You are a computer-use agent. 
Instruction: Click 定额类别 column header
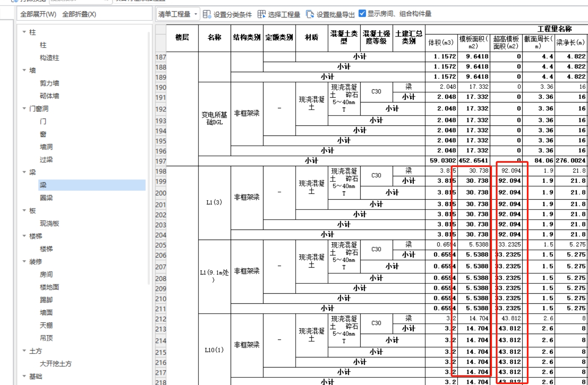point(279,38)
